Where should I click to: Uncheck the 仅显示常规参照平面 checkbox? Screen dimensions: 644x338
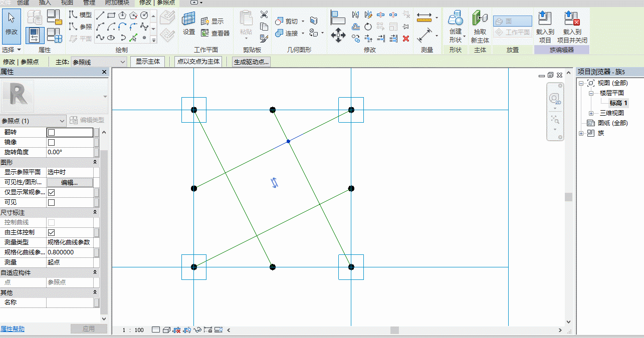pyautogui.click(x=51, y=192)
